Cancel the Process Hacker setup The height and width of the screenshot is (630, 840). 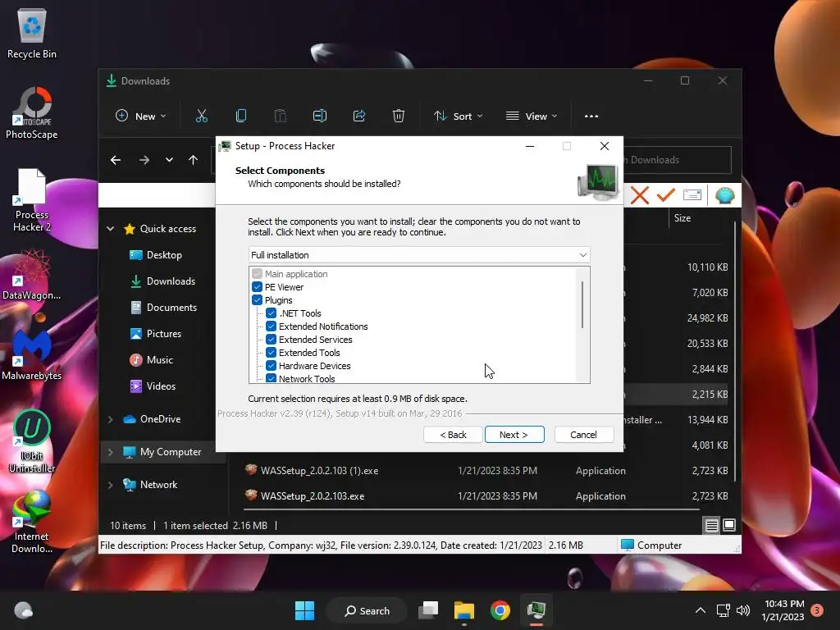(x=583, y=435)
